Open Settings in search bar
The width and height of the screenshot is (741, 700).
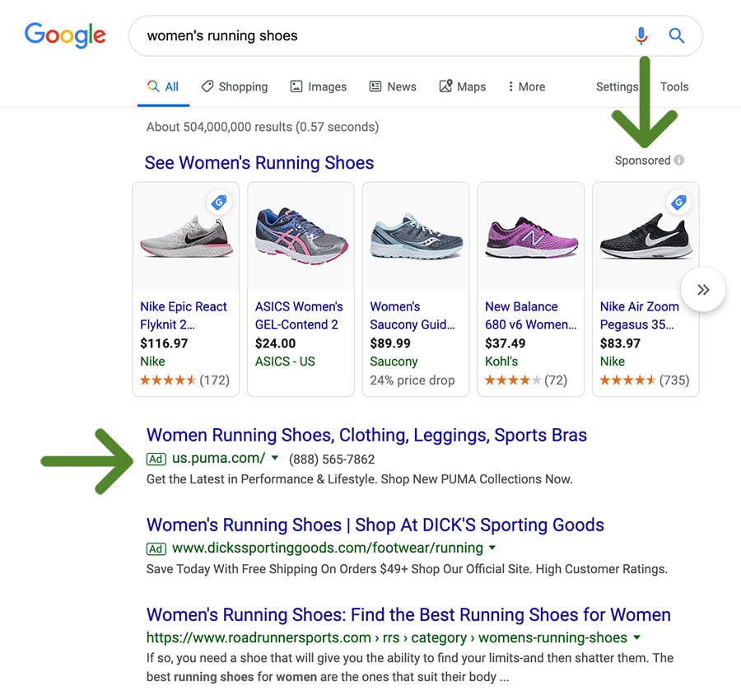tap(617, 87)
